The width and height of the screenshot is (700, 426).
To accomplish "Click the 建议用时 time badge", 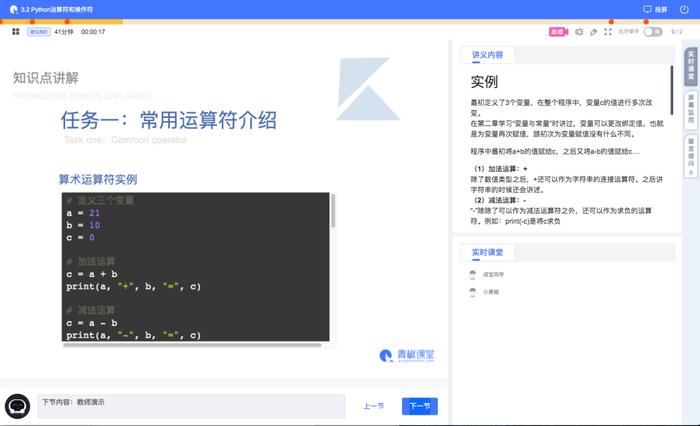I will [39, 32].
